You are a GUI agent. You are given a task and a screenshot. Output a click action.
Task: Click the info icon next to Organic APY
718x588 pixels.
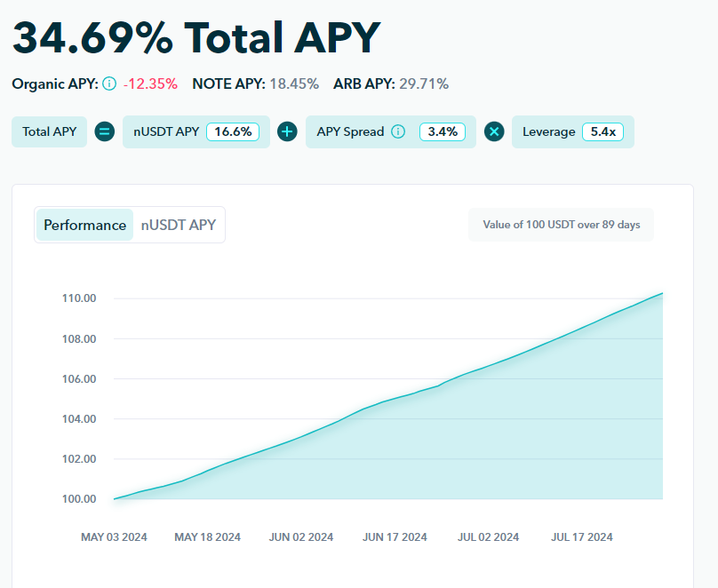pos(109,84)
